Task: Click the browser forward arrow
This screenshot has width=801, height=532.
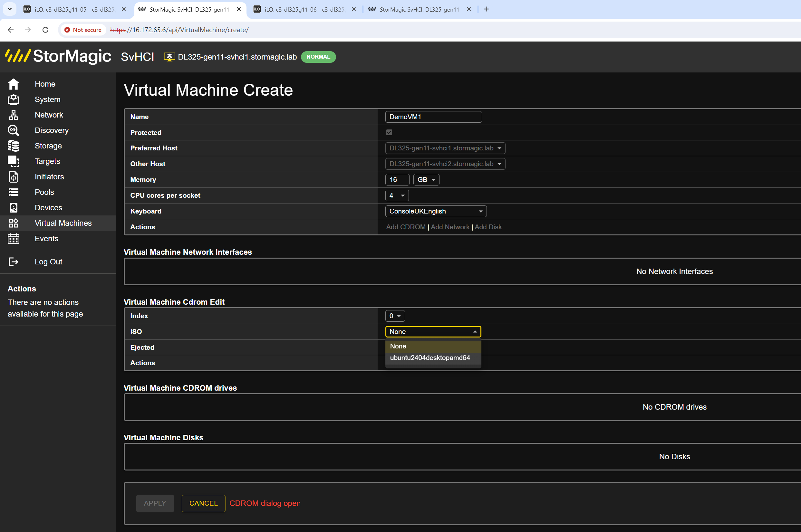Action: (28, 30)
